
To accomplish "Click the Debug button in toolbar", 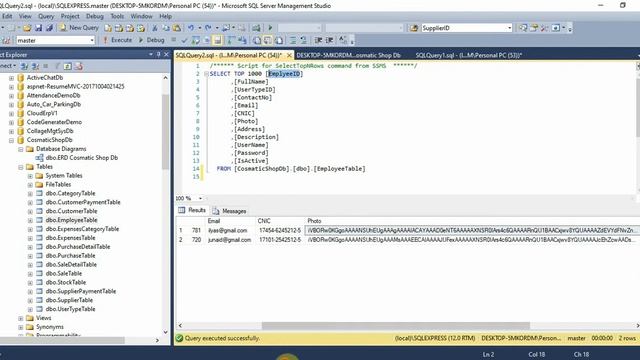I will [151, 40].
